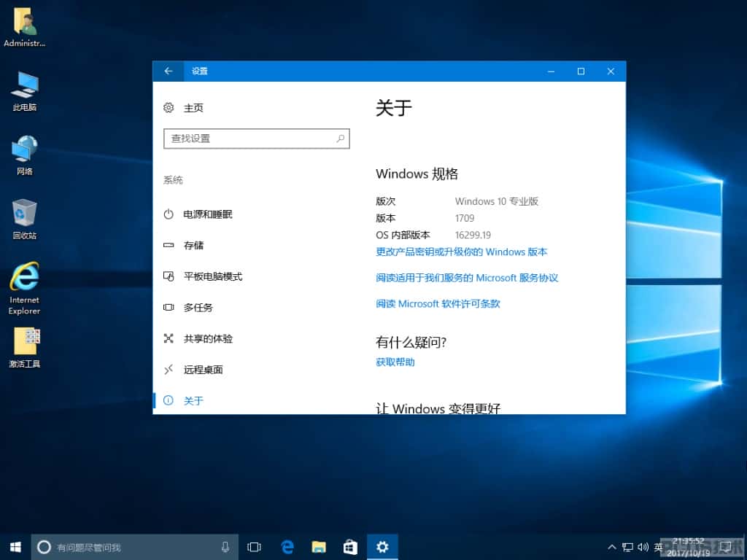Select 远程桌面 in the sidebar

[193, 370]
